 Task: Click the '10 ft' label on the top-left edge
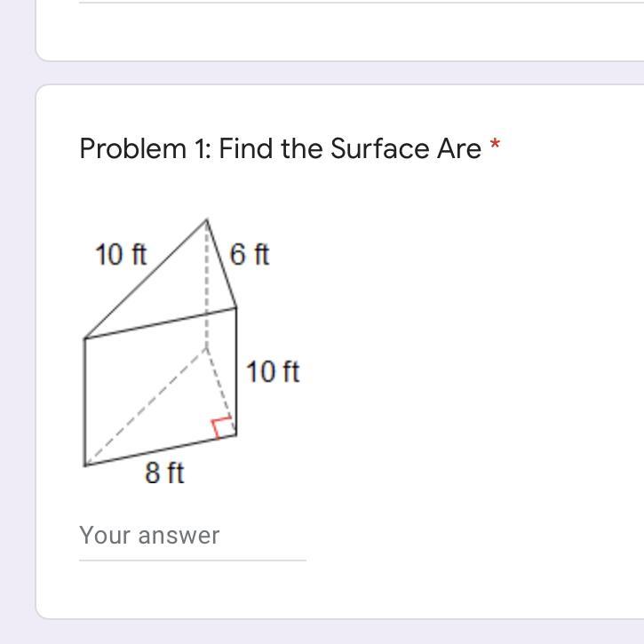tap(121, 254)
